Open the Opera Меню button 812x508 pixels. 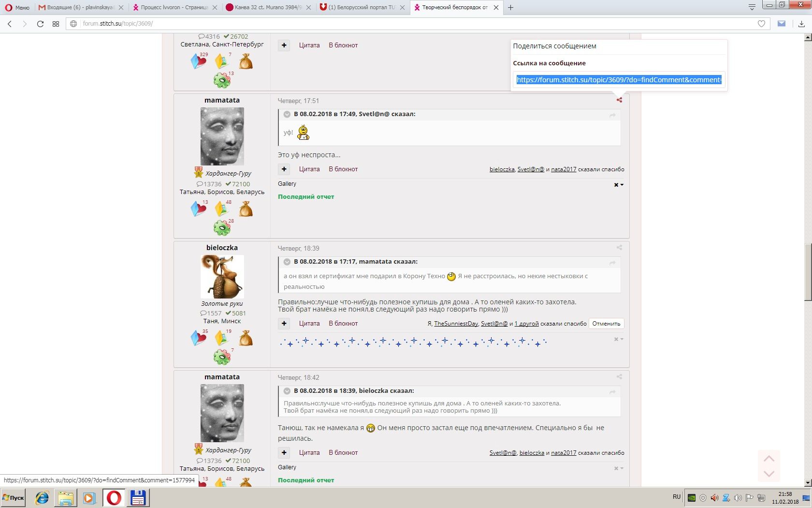point(17,7)
